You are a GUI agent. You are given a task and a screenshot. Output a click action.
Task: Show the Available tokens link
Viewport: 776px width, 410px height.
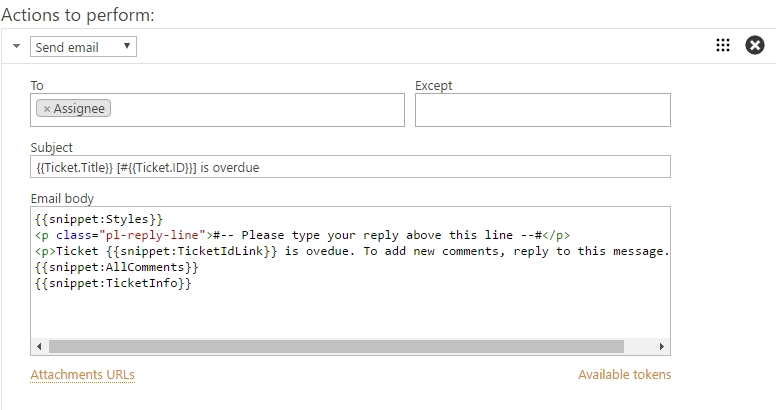pos(625,375)
